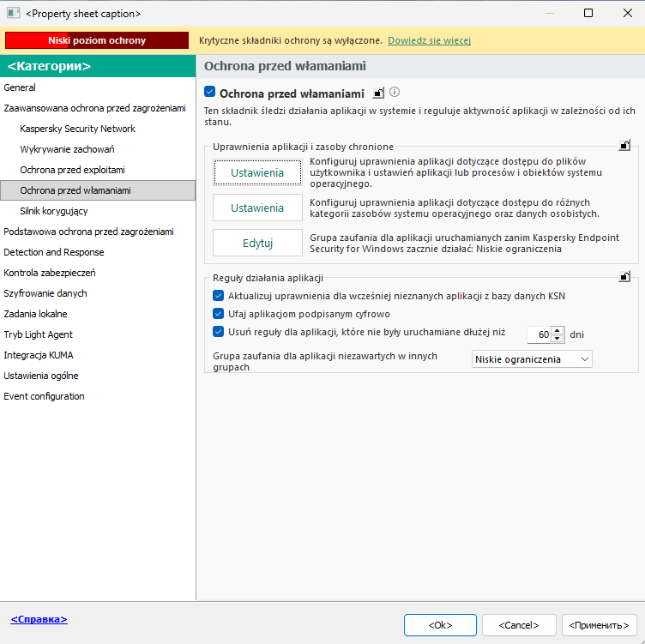The height and width of the screenshot is (644, 645).
Task: Toggle lock for Uprawnienia aplikacji i zasoby chronione
Action: point(625,146)
